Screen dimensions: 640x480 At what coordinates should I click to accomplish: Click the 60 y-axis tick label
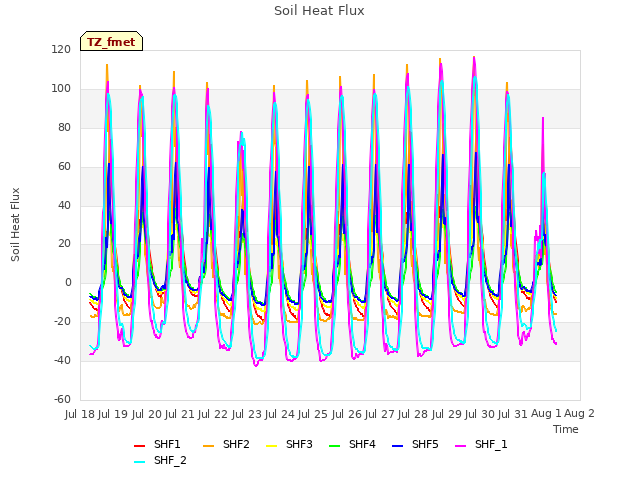pyautogui.click(x=64, y=167)
